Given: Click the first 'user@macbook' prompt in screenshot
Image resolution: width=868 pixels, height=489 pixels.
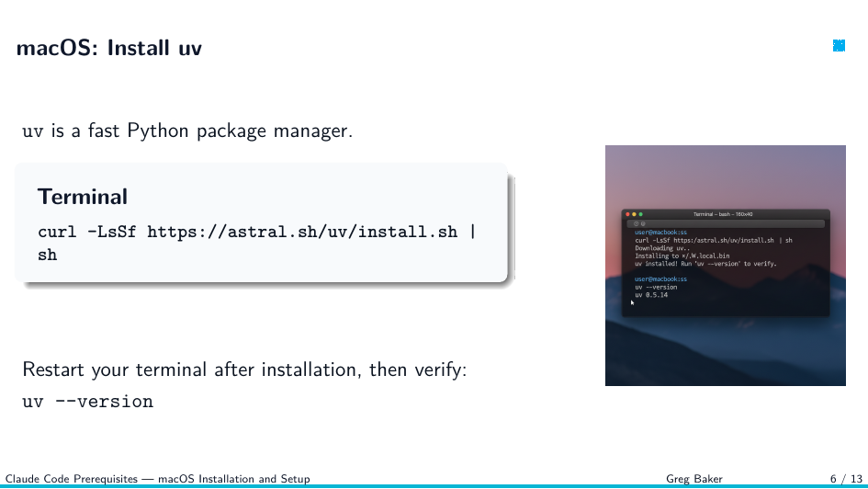Looking at the screenshot, I should pyautogui.click(x=660, y=233).
